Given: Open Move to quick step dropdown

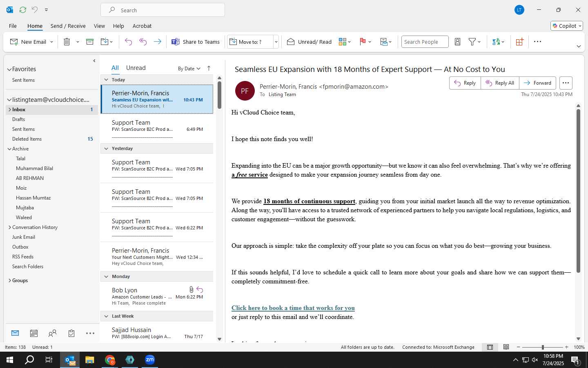Looking at the screenshot, I should [x=276, y=42].
